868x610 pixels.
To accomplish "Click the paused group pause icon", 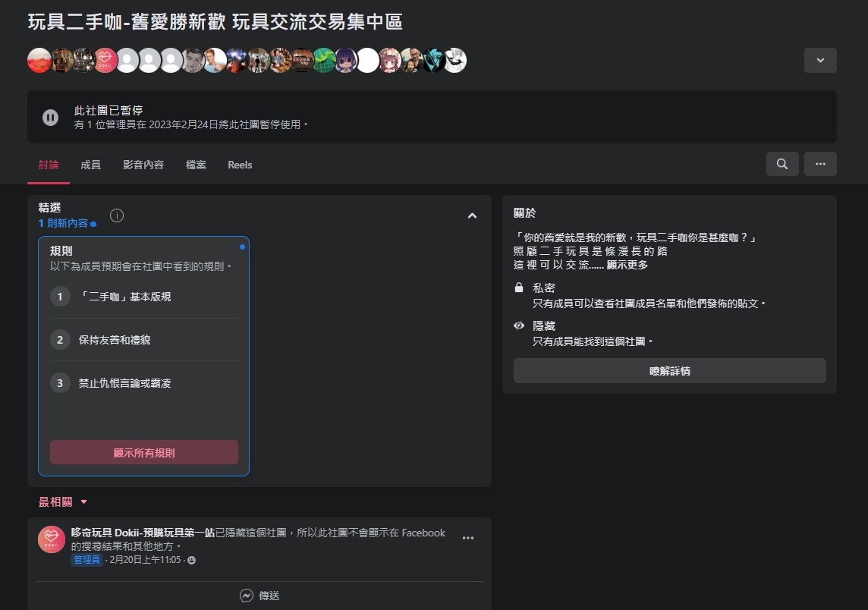I will pos(50,118).
